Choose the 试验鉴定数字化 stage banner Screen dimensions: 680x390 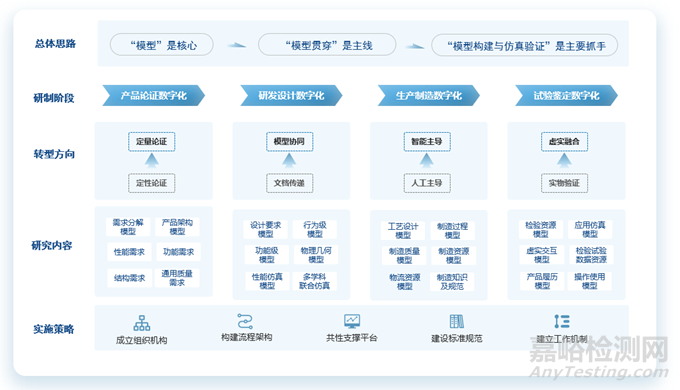point(566,95)
